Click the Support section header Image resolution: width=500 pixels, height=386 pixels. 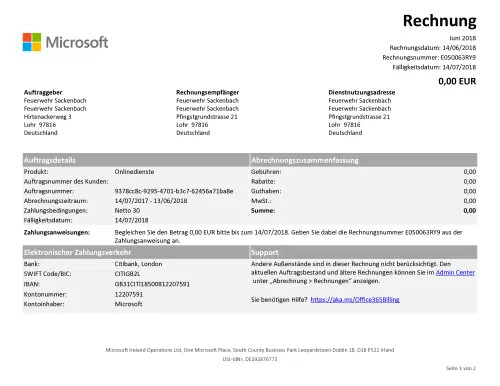[x=363, y=252]
